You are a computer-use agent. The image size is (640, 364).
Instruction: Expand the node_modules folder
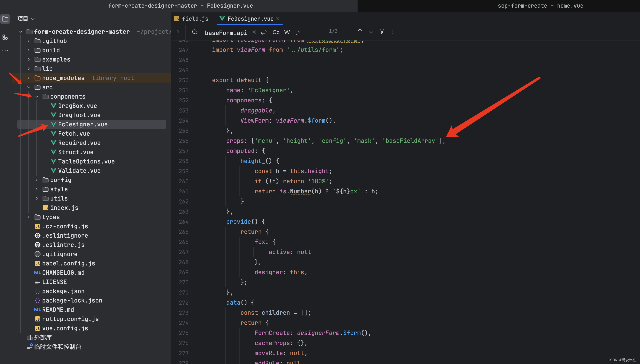pos(28,78)
